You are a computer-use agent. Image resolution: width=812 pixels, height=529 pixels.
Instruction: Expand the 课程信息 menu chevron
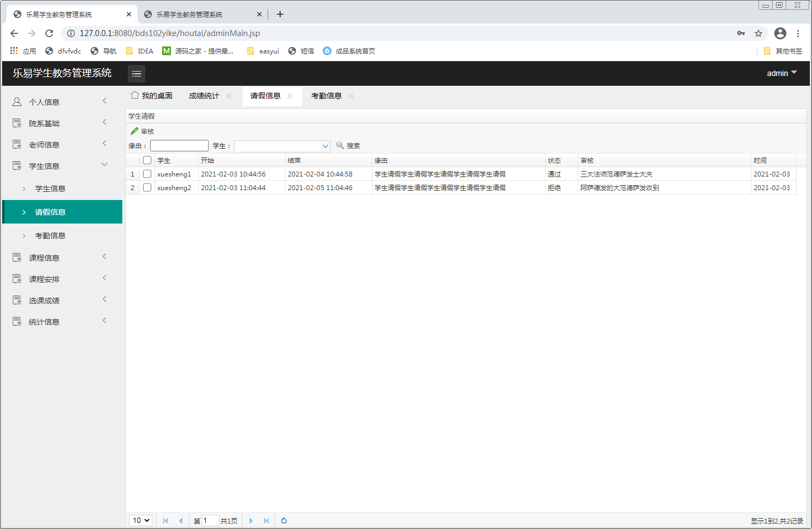[x=105, y=256]
